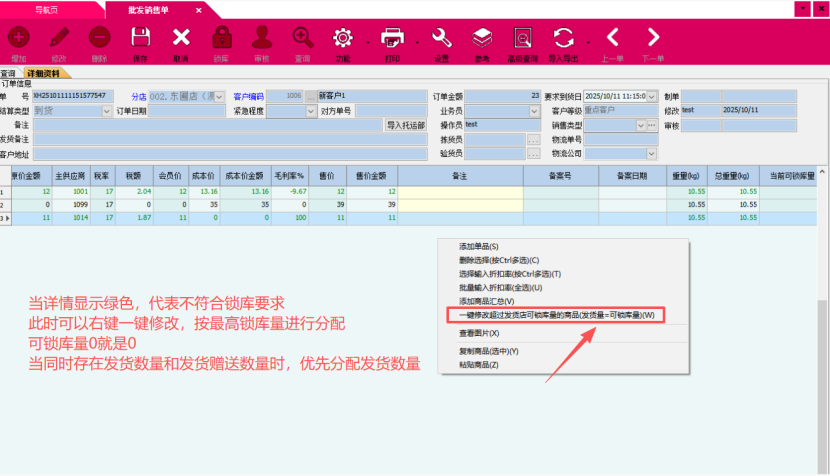Go to next order with 下一单 arrow
The image size is (830, 476).
coord(653,38)
